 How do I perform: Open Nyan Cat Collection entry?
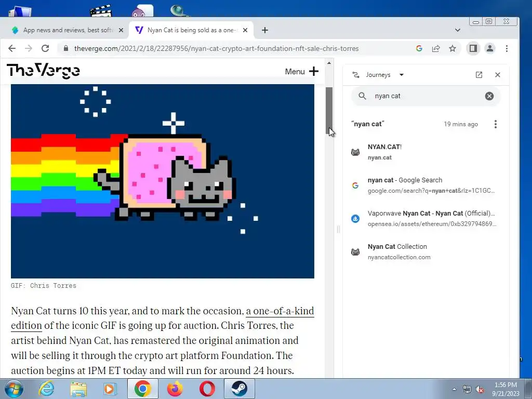click(x=426, y=252)
